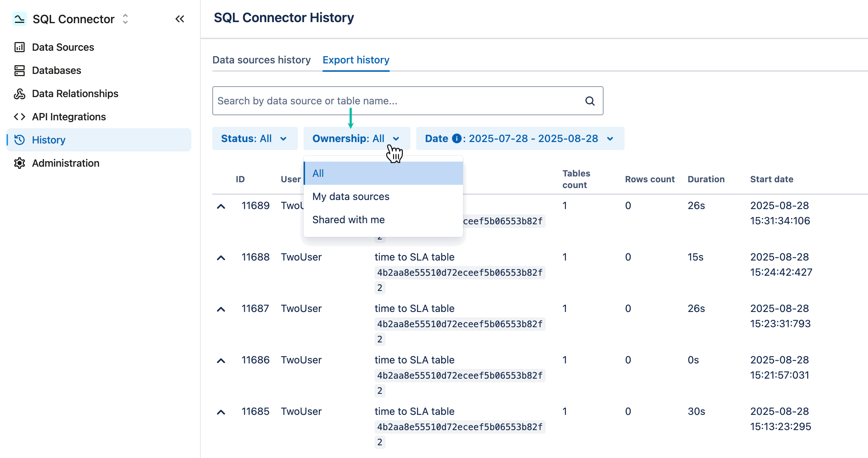
Task: Click the SQL Connector workspace switcher arrows
Action: click(125, 19)
